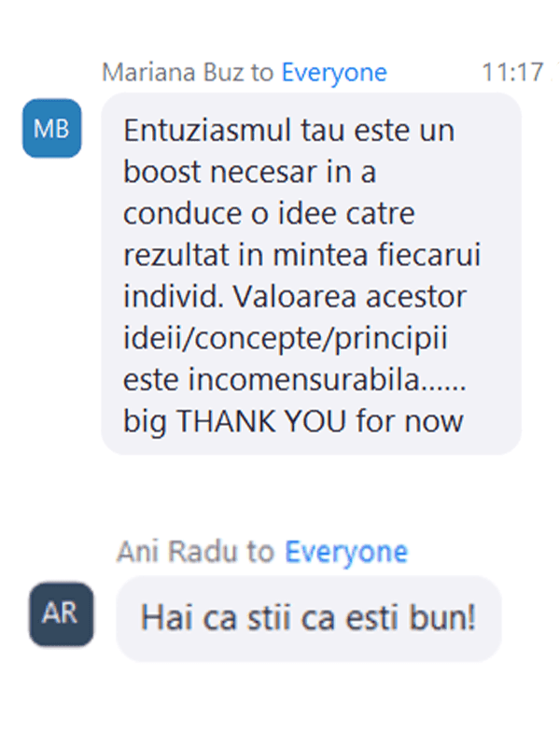This screenshot has width=560, height=747.
Task: Click the AR avatar icon
Action: [62, 613]
